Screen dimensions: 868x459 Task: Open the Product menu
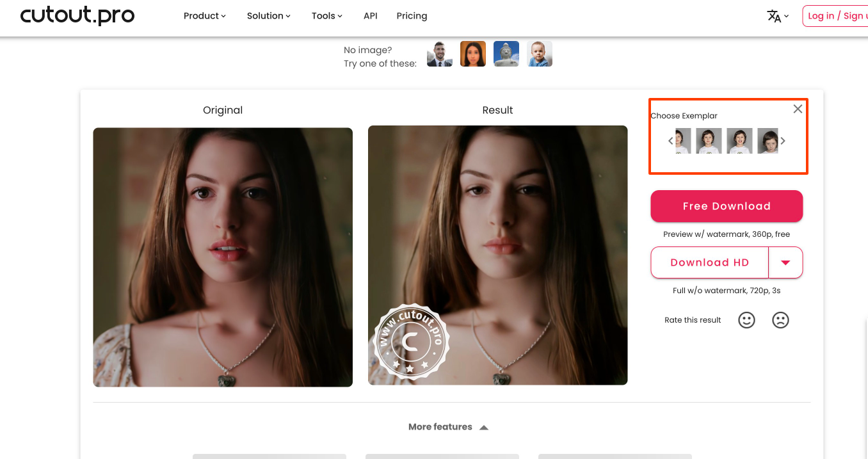tap(205, 16)
